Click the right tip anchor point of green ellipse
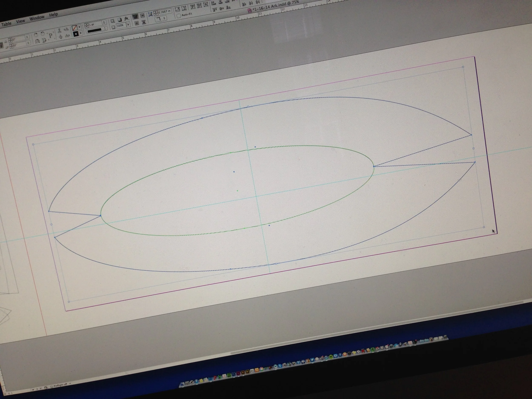This screenshot has height=399, width=532. pyautogui.click(x=373, y=166)
